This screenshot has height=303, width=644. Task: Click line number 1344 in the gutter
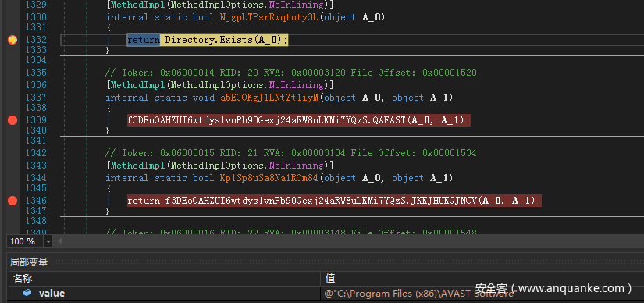click(x=36, y=178)
